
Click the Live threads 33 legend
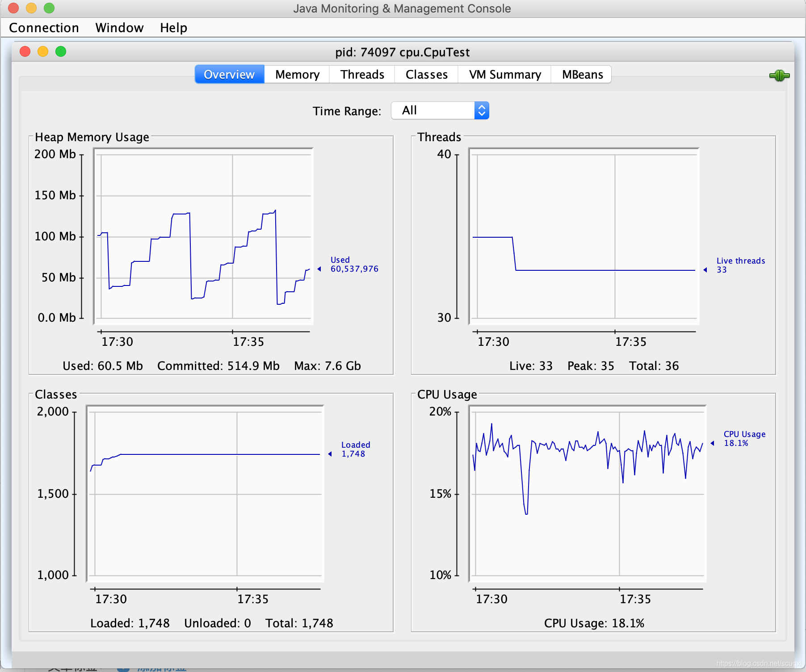click(741, 265)
